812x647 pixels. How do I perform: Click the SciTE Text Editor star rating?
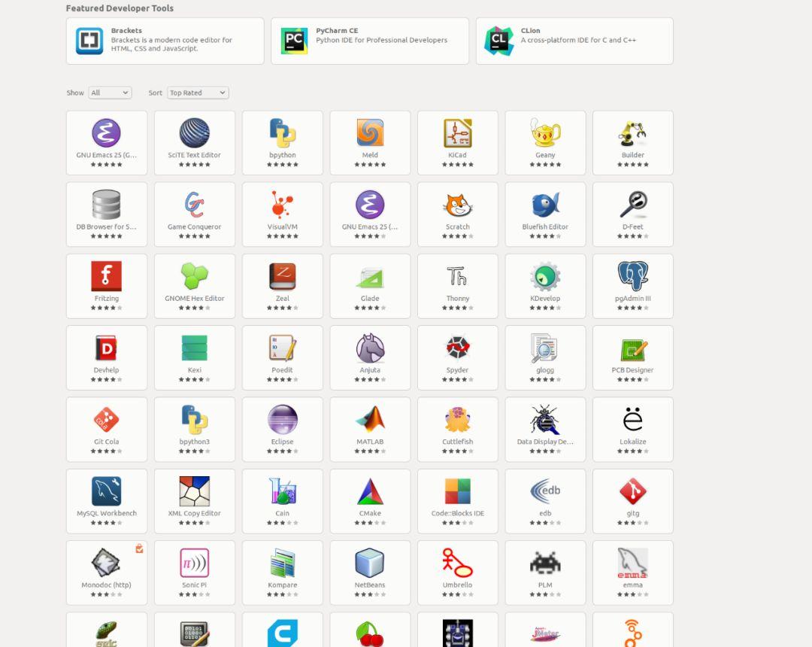(194, 165)
